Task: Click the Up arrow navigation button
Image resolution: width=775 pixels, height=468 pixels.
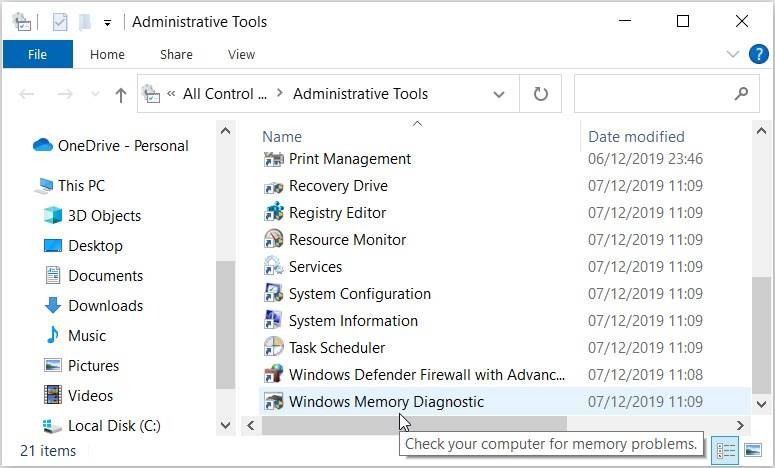Action: coord(121,95)
